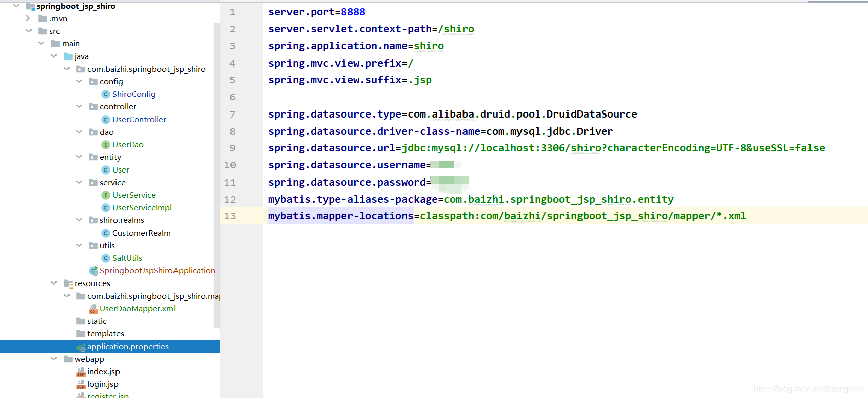868x398 pixels.
Task: Click the mybatis.type-aliases-package line
Action: [x=471, y=199]
